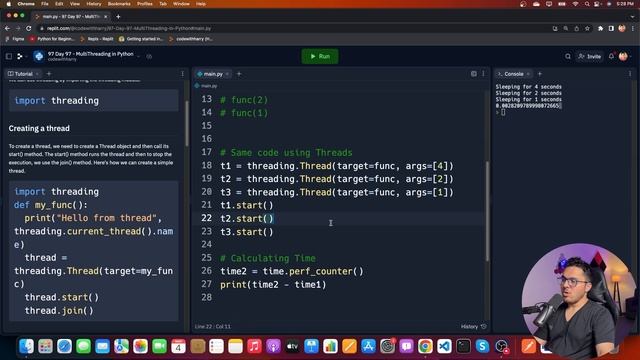The height and width of the screenshot is (360, 640).
Task: Add a new tab in the Tutorial pane
Action: pyautogui.click(x=49, y=74)
